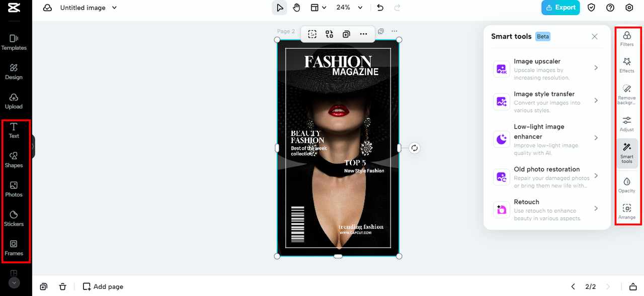Open the Upload panel in left sidebar
Screen dimensions: 644x296
[14, 101]
